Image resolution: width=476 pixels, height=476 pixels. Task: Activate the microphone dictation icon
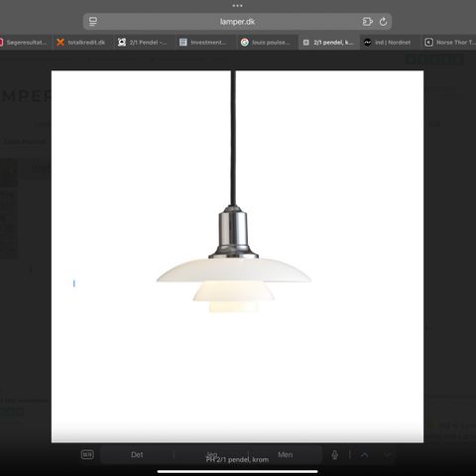[x=334, y=455]
